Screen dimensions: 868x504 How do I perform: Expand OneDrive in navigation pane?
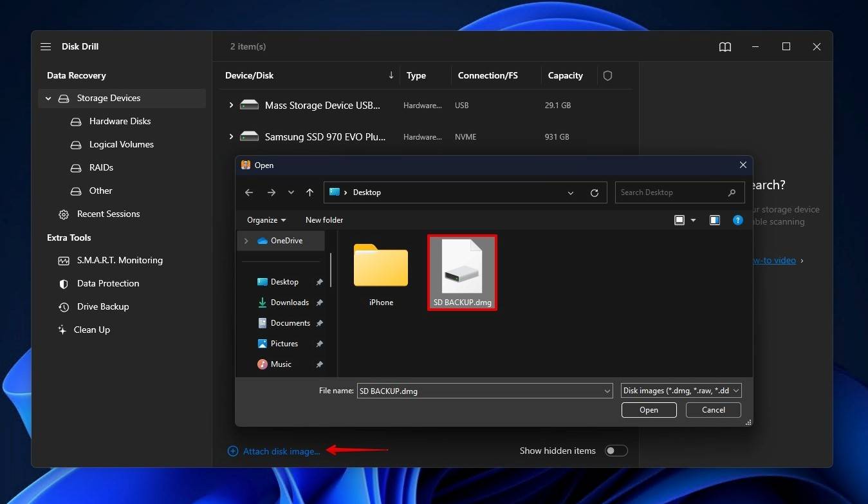tap(246, 241)
